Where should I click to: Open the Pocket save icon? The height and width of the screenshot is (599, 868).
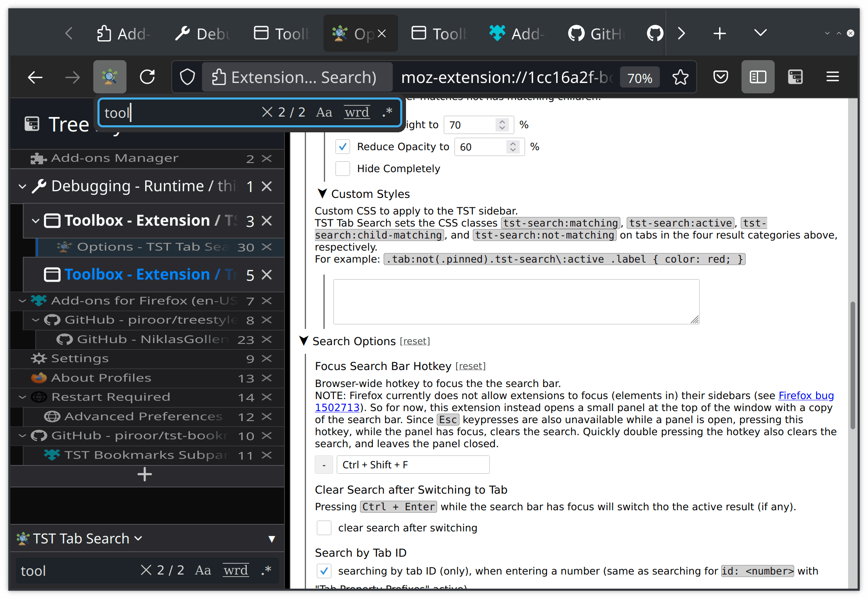pyautogui.click(x=721, y=77)
